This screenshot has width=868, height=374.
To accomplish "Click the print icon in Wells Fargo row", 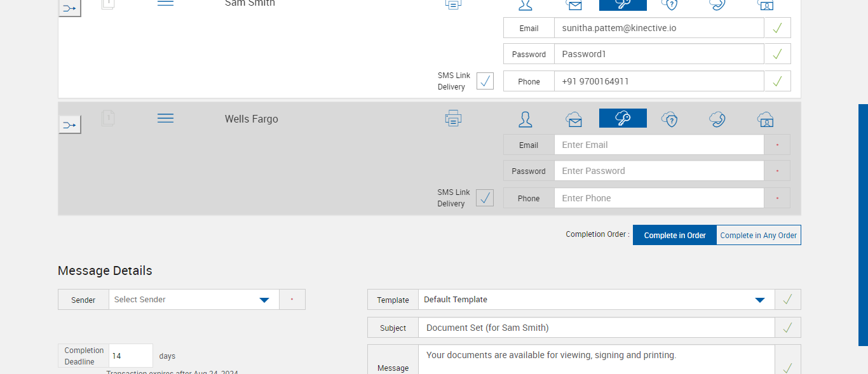I will pos(453,118).
